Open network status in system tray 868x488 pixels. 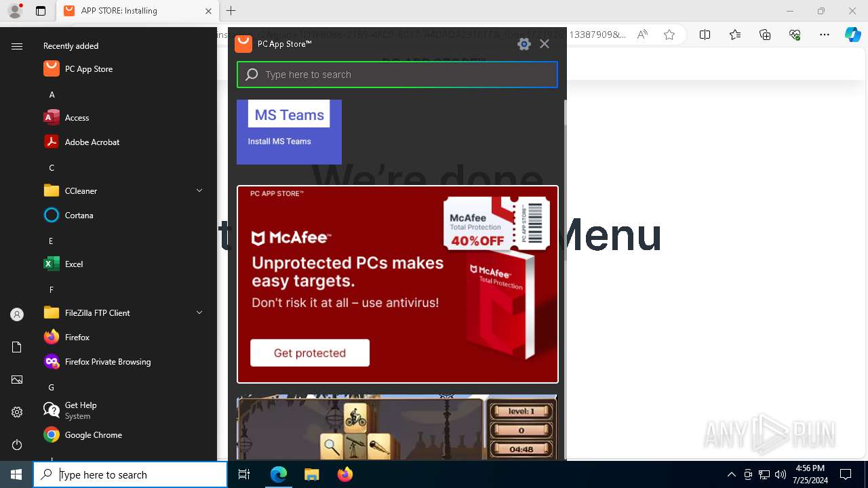point(764,474)
